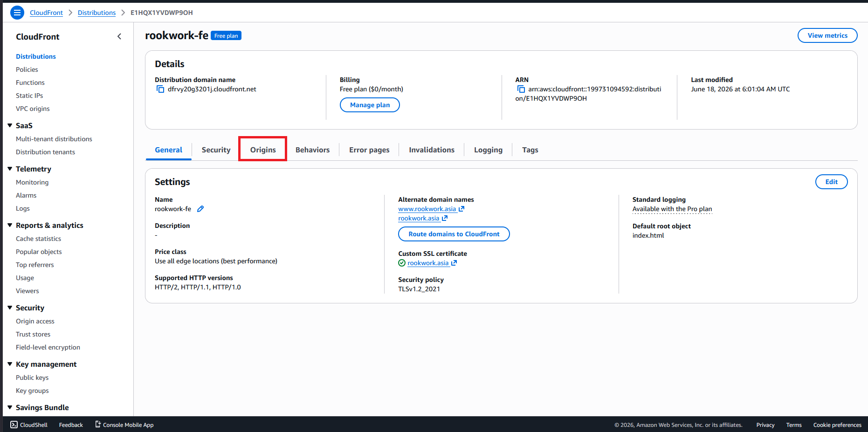Go to the CloudFront breadcrumb link
The height and width of the screenshot is (432, 868).
click(46, 13)
